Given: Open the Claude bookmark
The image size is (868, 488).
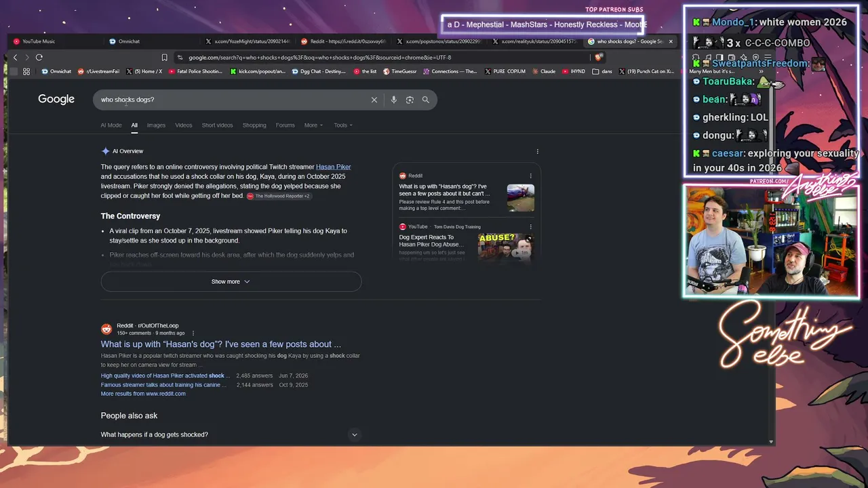Looking at the screenshot, I should [544, 71].
